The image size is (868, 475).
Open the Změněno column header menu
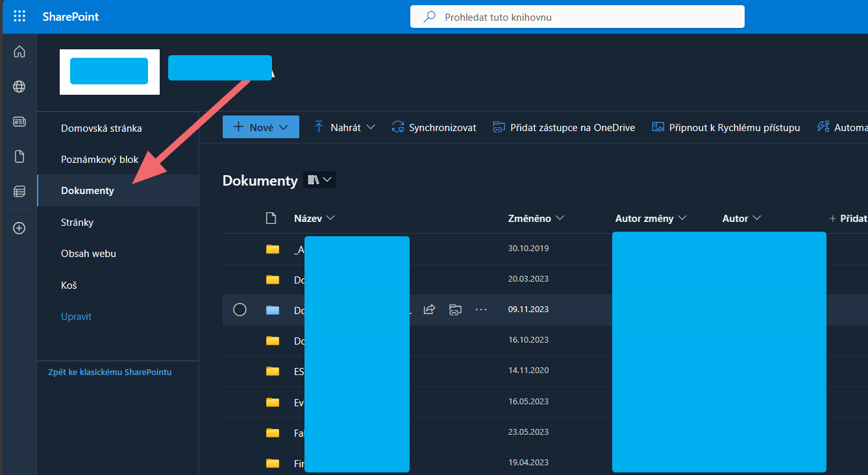click(x=536, y=219)
